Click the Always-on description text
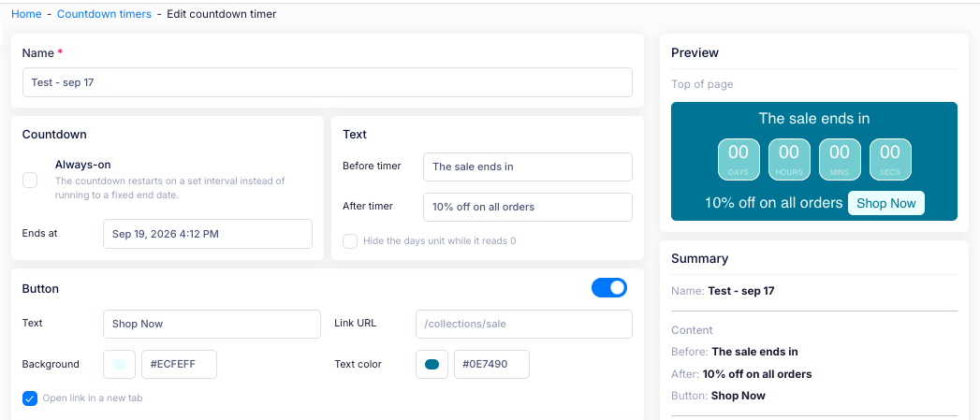980x420 pixels. click(x=170, y=188)
